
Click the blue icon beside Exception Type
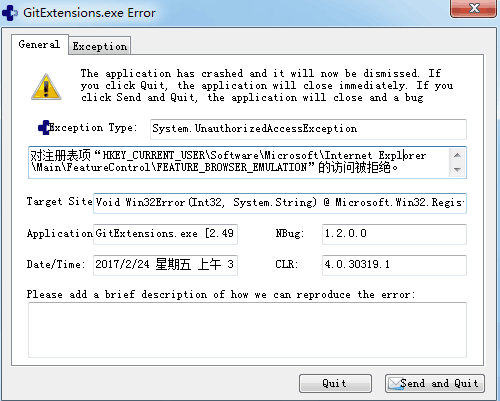[44, 128]
